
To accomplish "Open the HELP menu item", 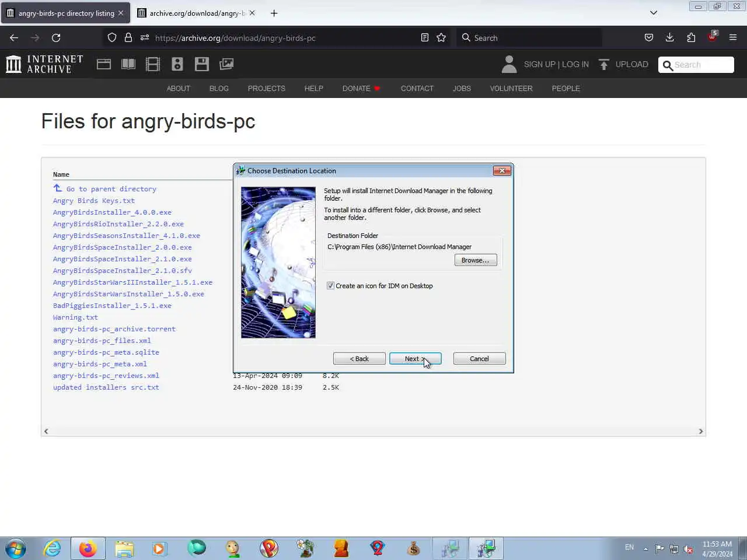I will point(314,89).
